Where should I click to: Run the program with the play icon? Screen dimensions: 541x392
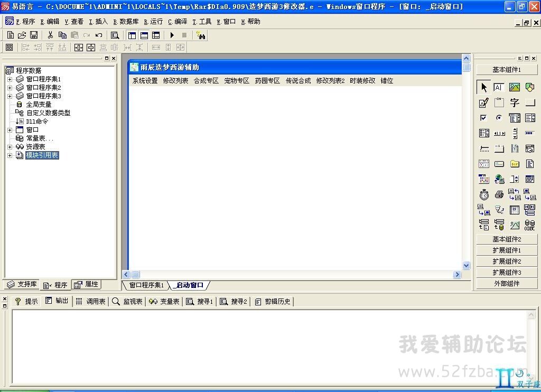click(x=172, y=35)
